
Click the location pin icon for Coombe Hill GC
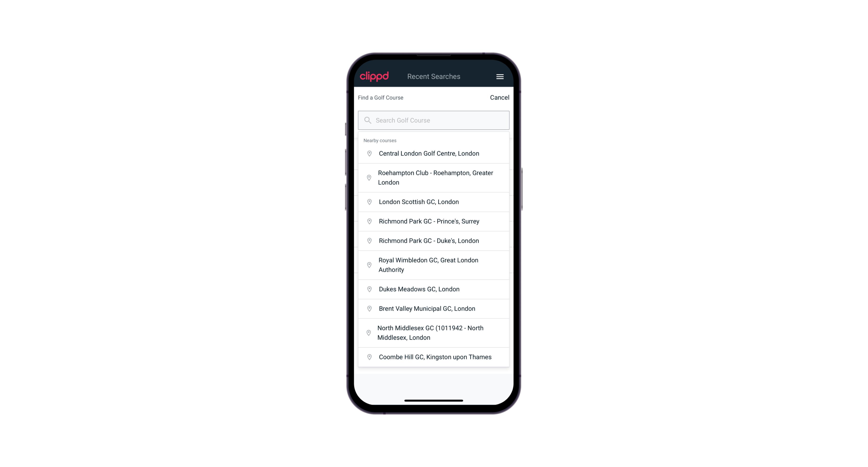(x=368, y=357)
